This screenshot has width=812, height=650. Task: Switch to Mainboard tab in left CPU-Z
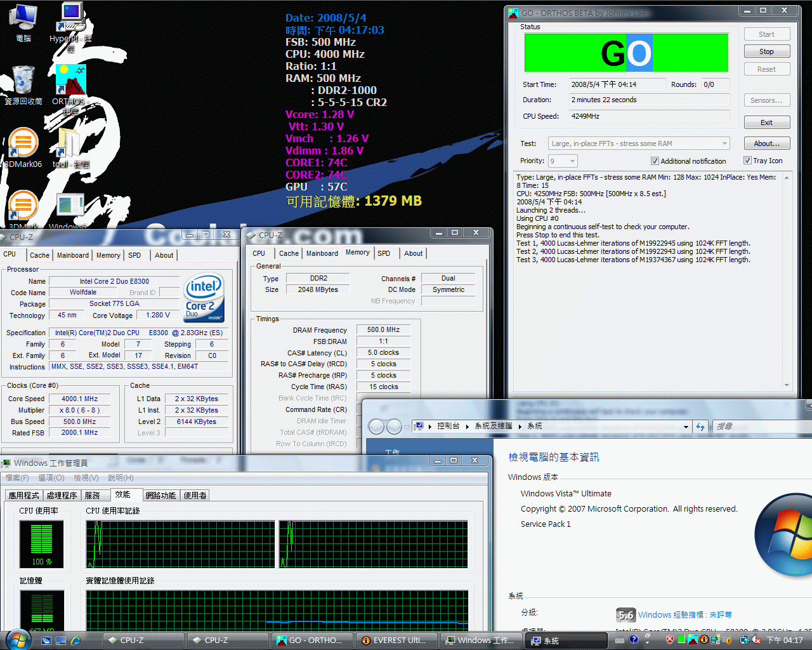pyautogui.click(x=73, y=255)
